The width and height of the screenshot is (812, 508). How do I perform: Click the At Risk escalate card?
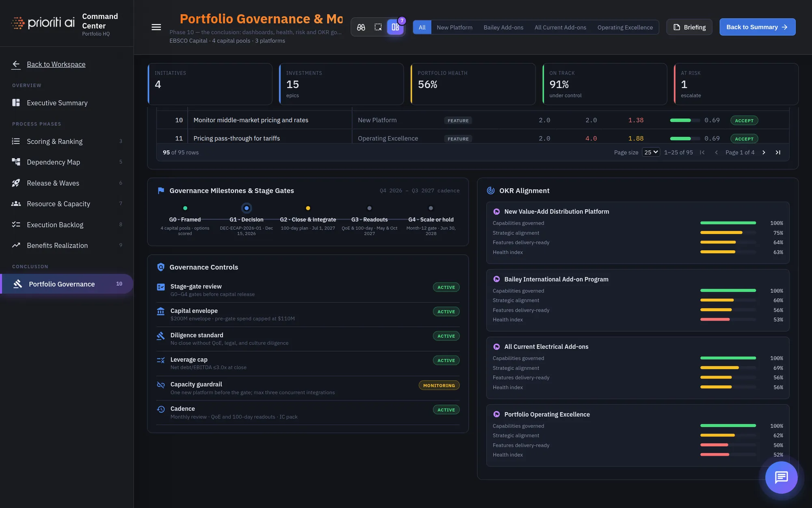click(x=736, y=84)
